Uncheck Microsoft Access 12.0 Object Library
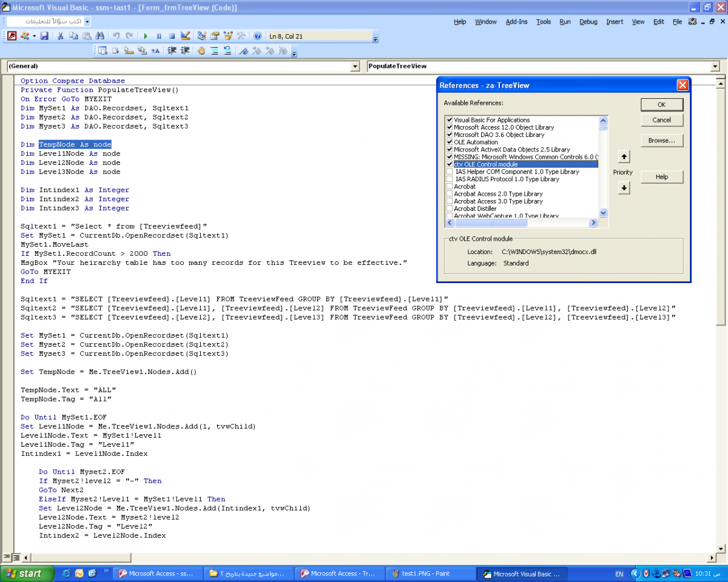The image size is (728, 582). coord(450,127)
